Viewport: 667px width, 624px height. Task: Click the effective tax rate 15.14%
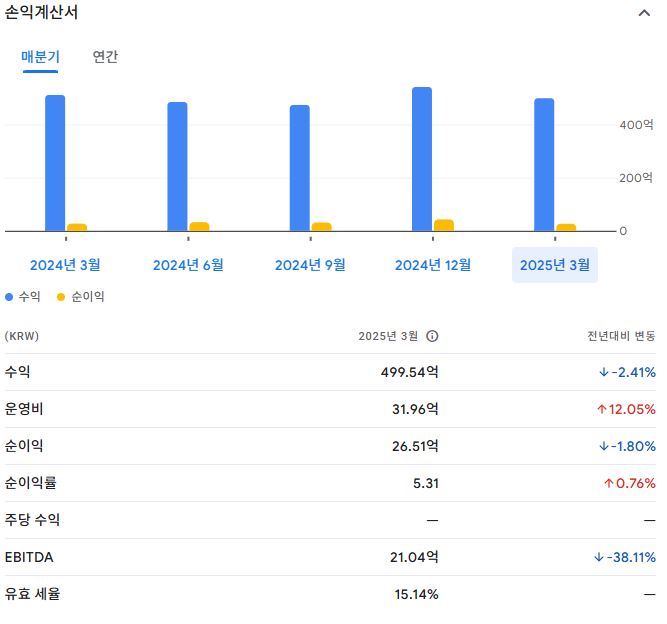point(416,594)
